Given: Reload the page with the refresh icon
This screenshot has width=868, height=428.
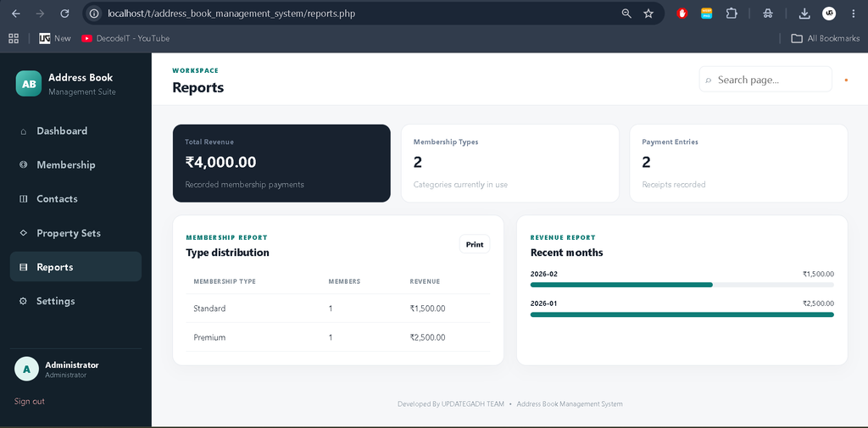Looking at the screenshot, I should [x=64, y=14].
